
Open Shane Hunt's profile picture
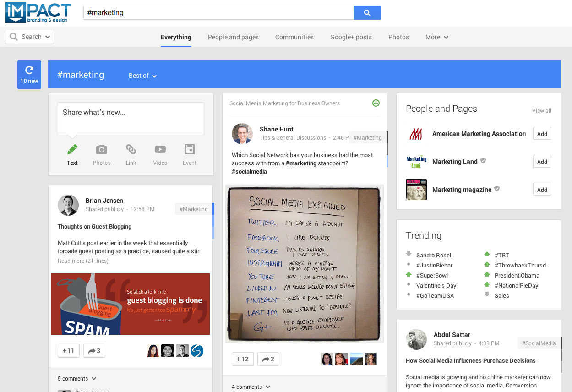tap(242, 134)
